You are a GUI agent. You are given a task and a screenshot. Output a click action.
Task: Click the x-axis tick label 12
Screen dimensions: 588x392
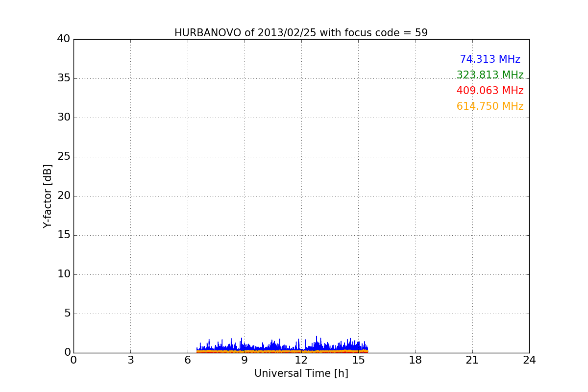pos(301,360)
